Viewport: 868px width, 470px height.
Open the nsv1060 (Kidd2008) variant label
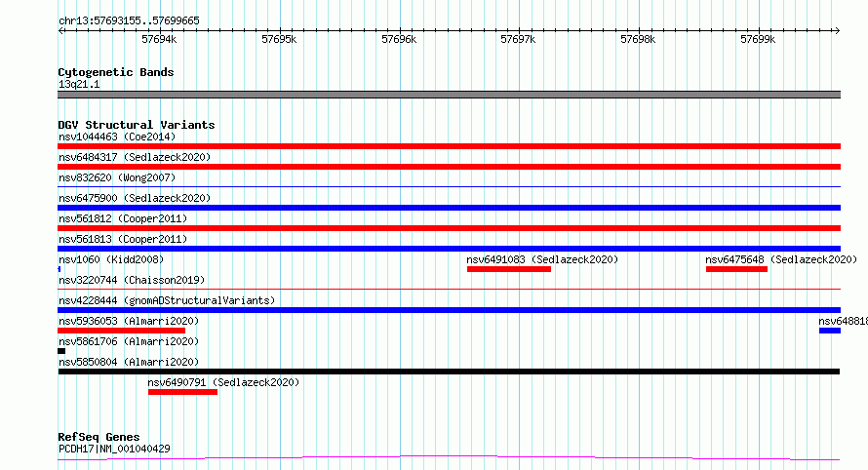[x=111, y=259]
